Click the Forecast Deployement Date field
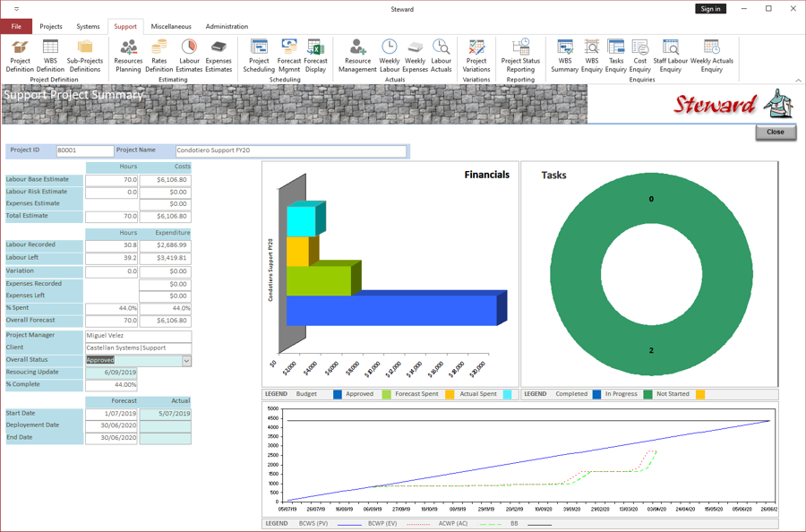This screenshot has height=532, width=806. (x=111, y=425)
